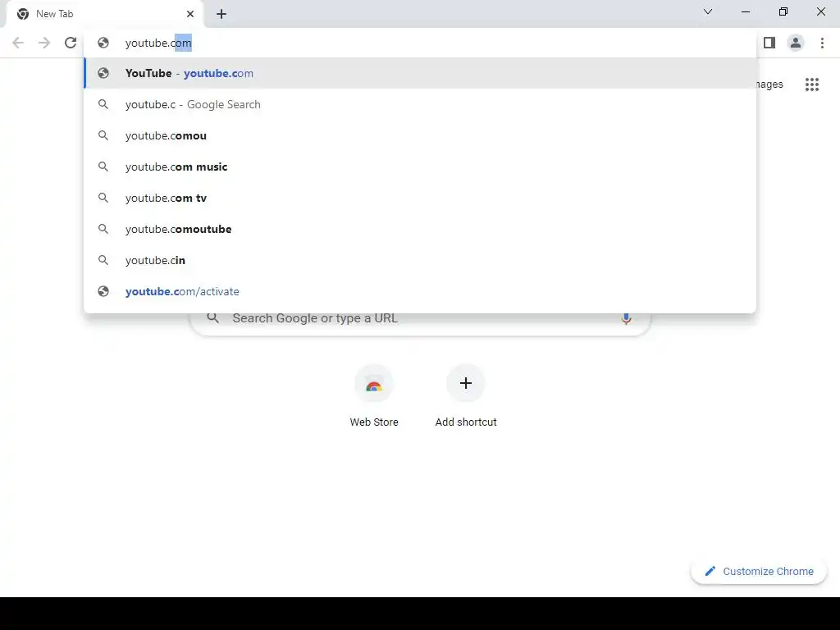
Task: Select the YouTube - youtube.com suggestion
Action: click(420, 73)
